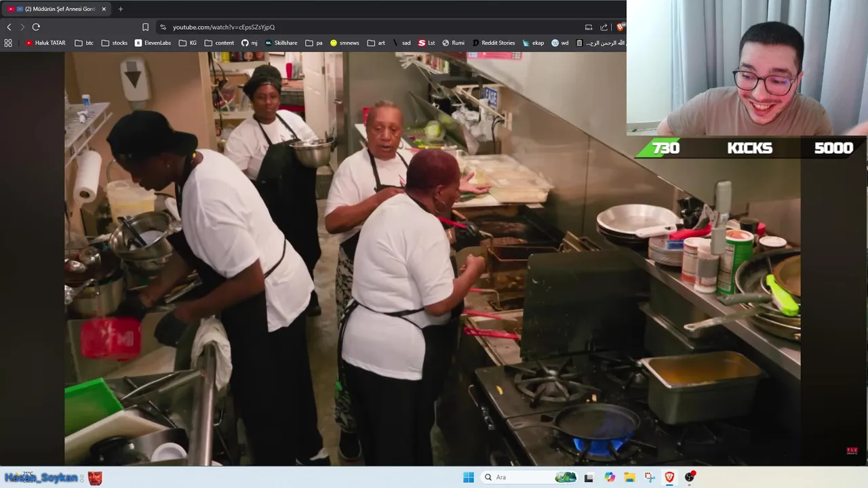Open the smnews bookmark

click(344, 43)
